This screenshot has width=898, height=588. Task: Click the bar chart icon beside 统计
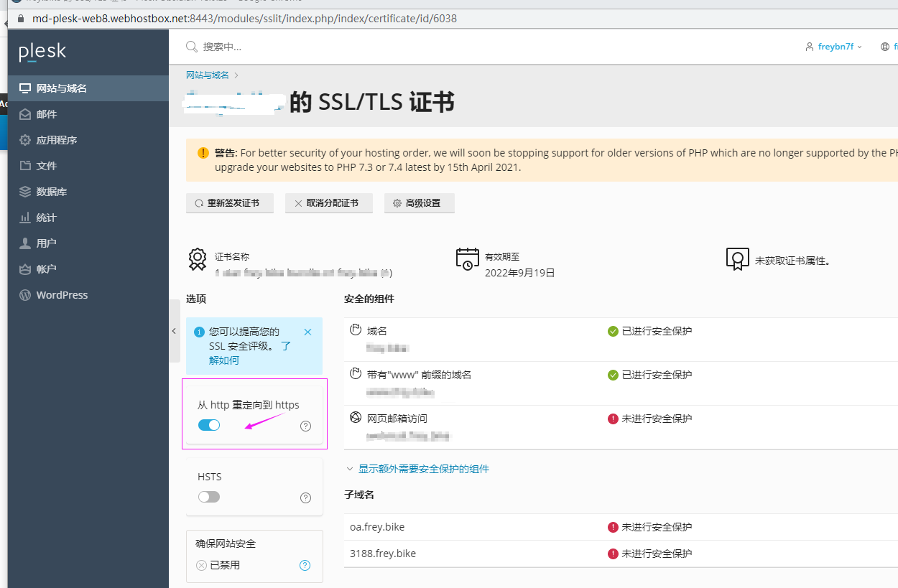(25, 218)
